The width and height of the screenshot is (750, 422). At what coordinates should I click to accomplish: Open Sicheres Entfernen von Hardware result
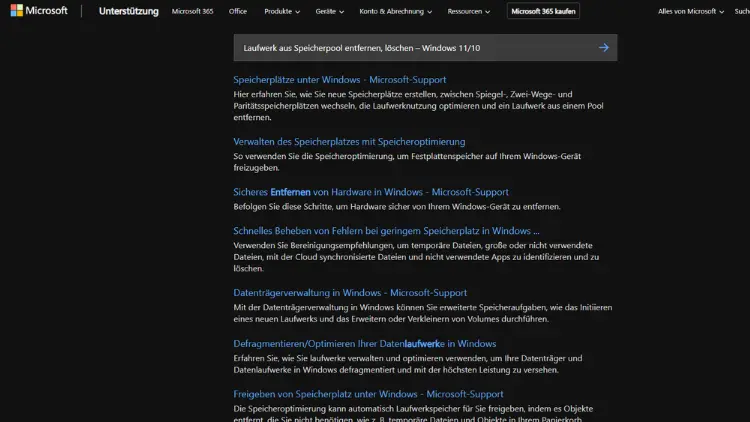point(371,192)
